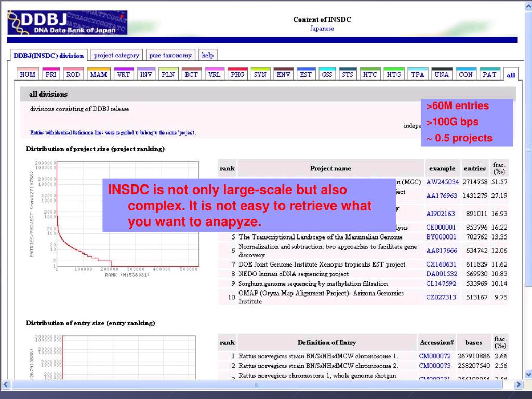
Task: Click 'The Transcriptional Landscape of the Mammalian Genome'
Action: coord(320,237)
